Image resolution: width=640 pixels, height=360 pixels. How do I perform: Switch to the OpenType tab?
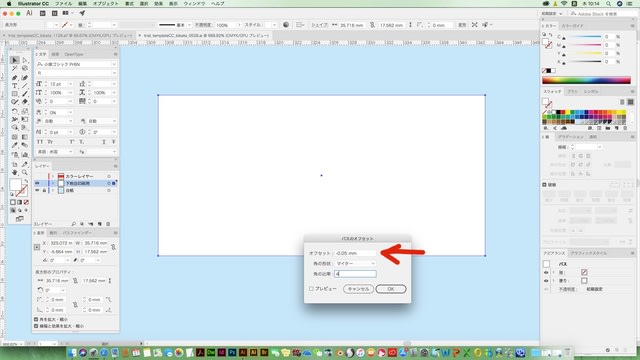[73, 54]
